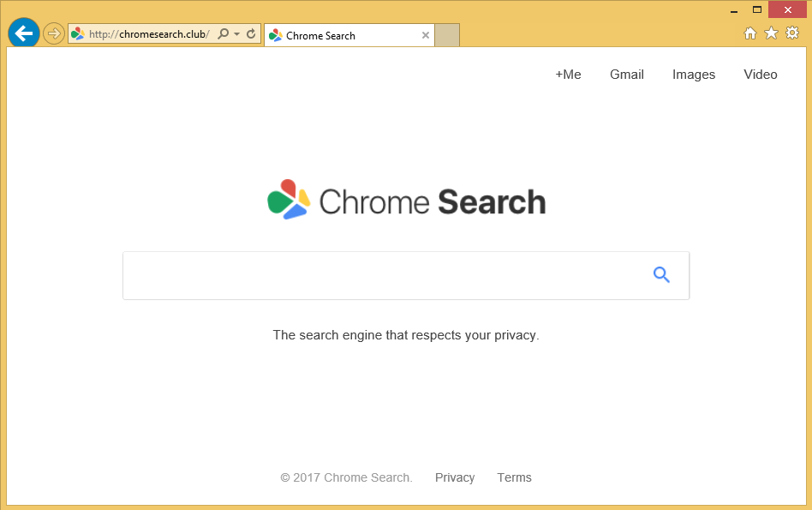Refresh the page with the reload icon
Image resolution: width=812 pixels, height=510 pixels.
[x=251, y=34]
